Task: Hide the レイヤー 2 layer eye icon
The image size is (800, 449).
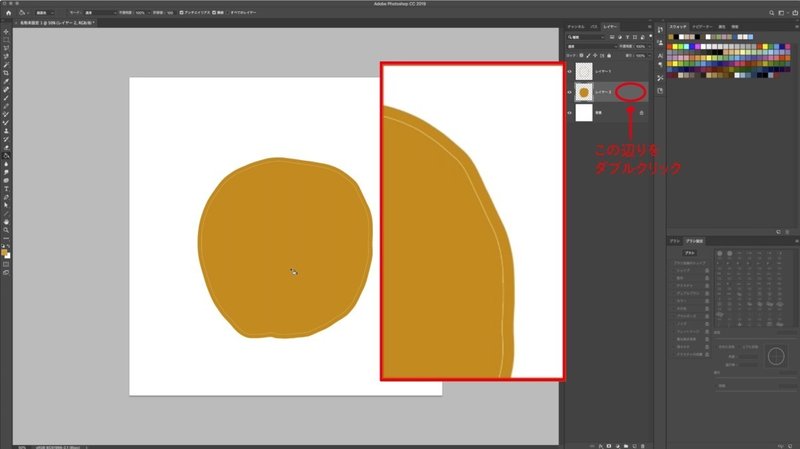Action: click(569, 92)
